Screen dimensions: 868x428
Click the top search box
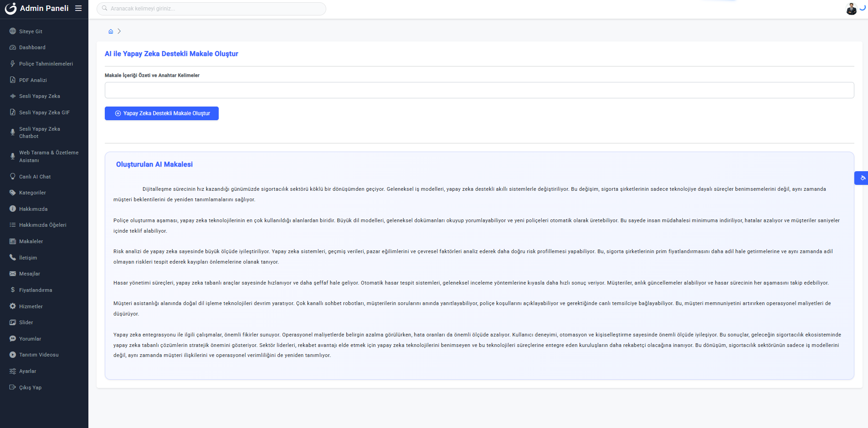coord(211,9)
